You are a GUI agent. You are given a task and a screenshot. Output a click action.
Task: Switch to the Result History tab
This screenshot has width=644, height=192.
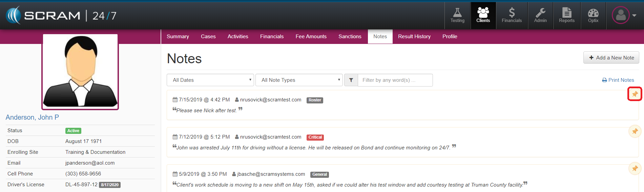[414, 37]
